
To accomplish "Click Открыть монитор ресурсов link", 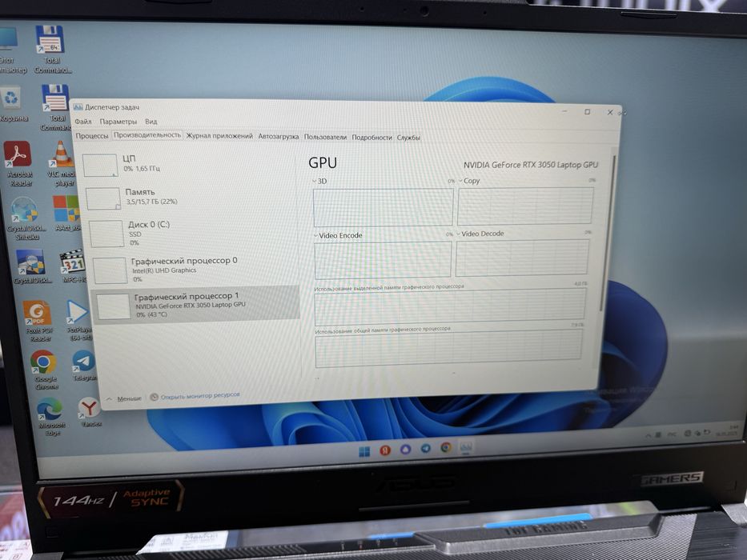I will point(195,396).
